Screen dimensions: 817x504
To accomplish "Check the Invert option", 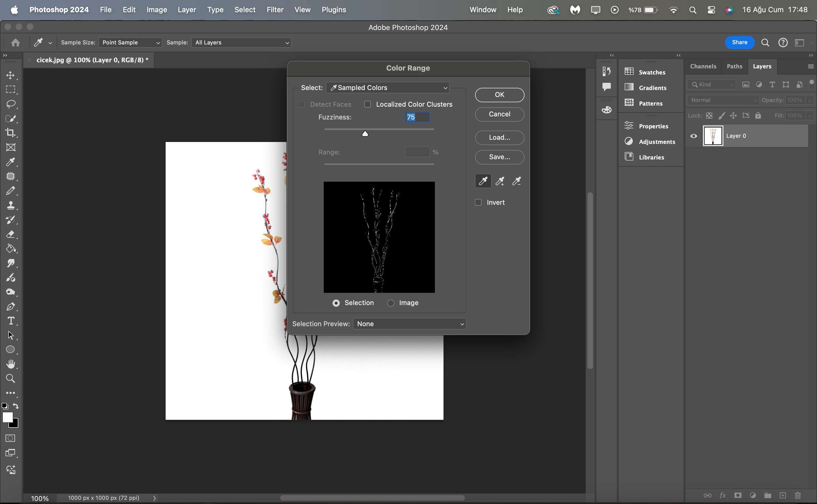I will (x=478, y=202).
